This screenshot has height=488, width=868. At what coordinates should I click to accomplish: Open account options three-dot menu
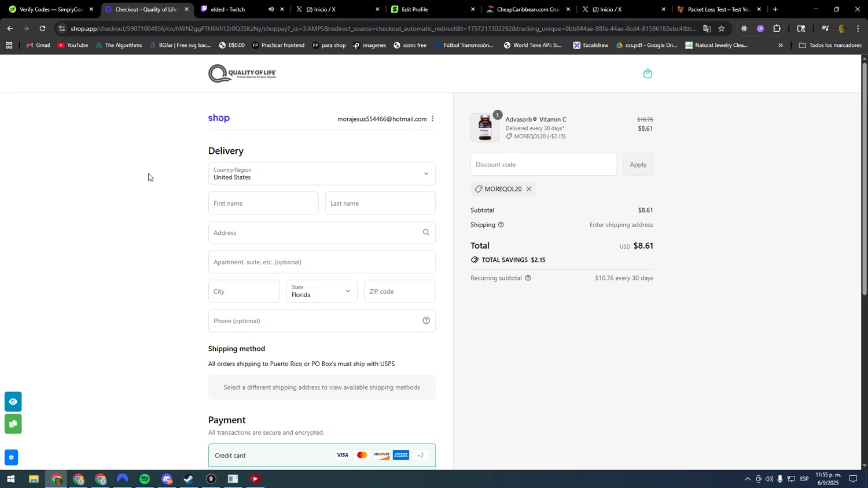[432, 119]
